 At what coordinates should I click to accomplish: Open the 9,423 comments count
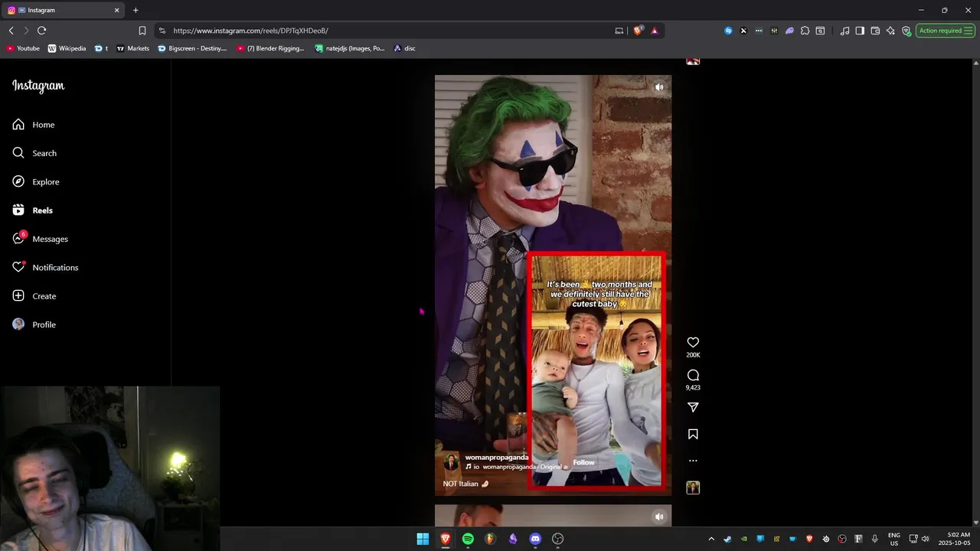(x=693, y=388)
